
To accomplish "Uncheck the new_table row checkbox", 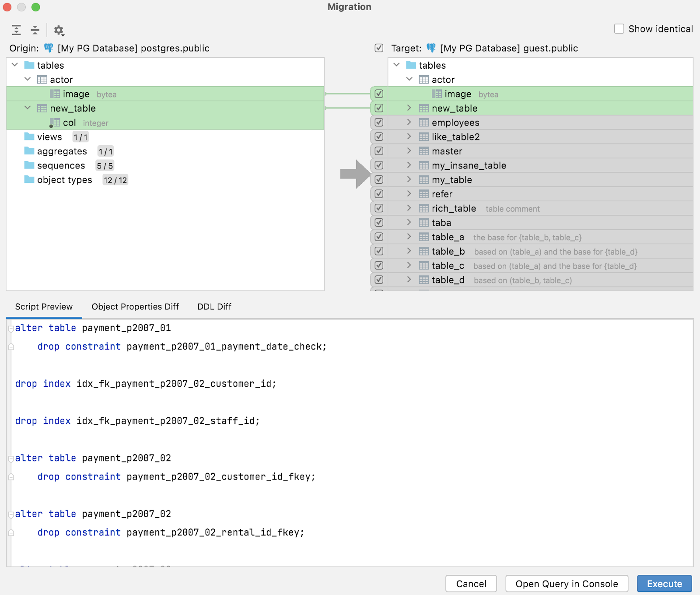I will (x=379, y=108).
